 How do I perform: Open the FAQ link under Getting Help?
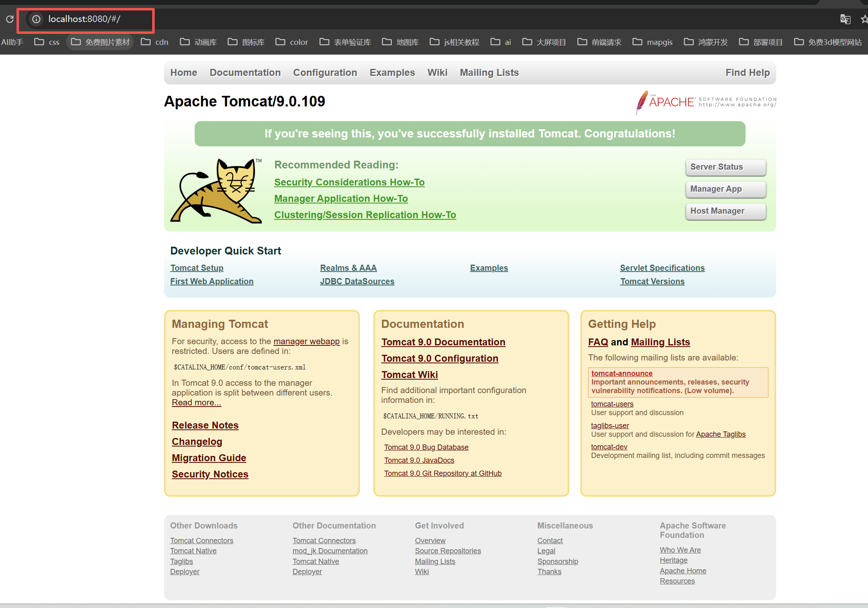(598, 342)
